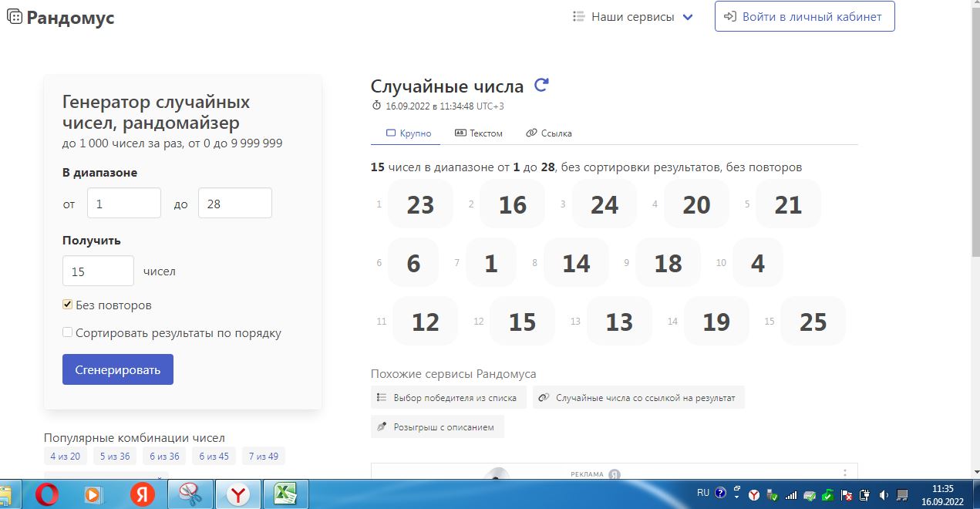Click the network computer tray icon

pyautogui.click(x=901, y=495)
